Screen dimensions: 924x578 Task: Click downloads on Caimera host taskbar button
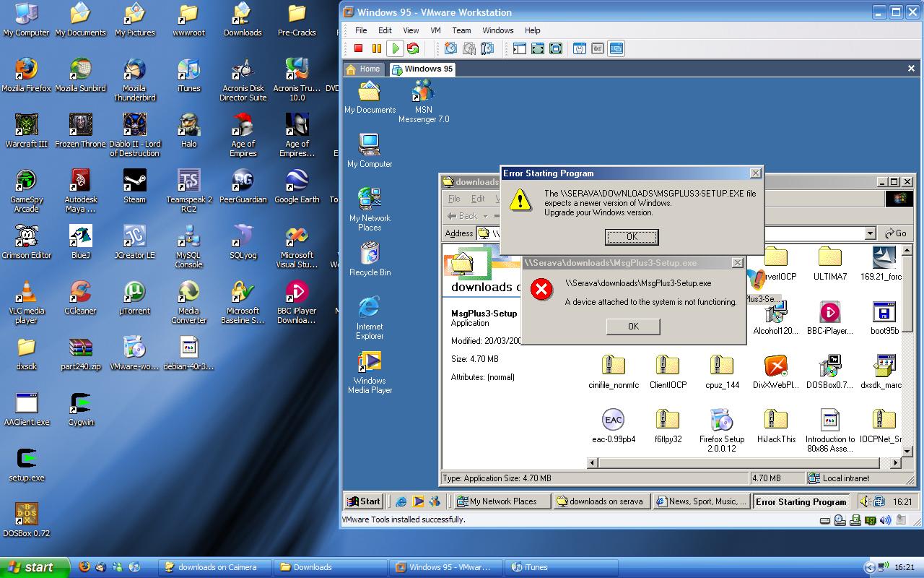pos(217,567)
